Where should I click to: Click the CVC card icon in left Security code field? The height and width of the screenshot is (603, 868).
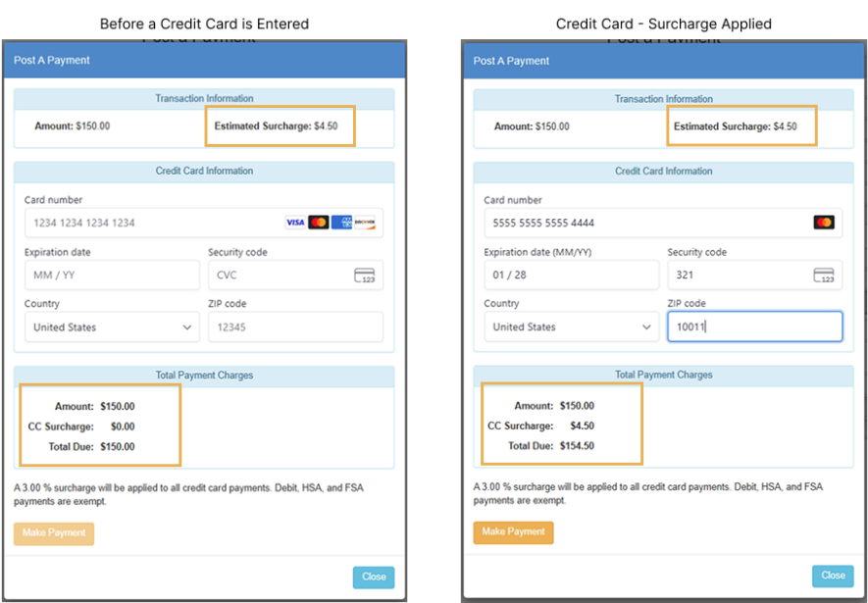[x=364, y=275]
